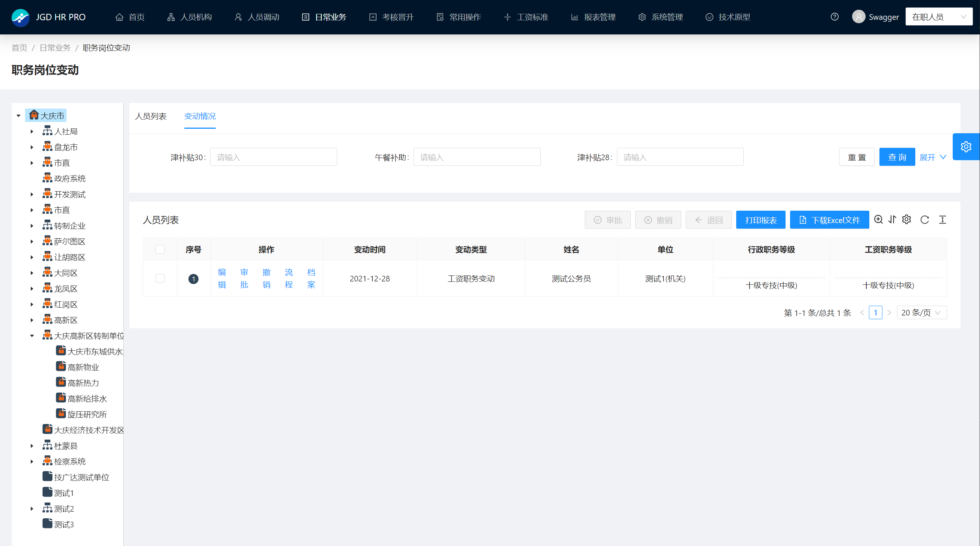
Task: Click the 高新给排水 unit icon
Action: [61, 397]
